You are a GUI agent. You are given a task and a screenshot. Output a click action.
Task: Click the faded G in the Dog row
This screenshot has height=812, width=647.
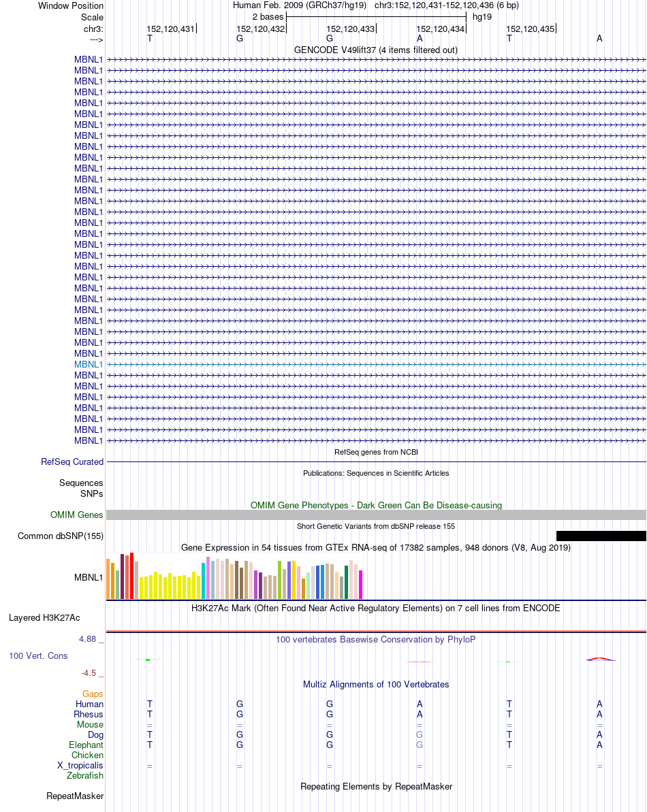420,735
